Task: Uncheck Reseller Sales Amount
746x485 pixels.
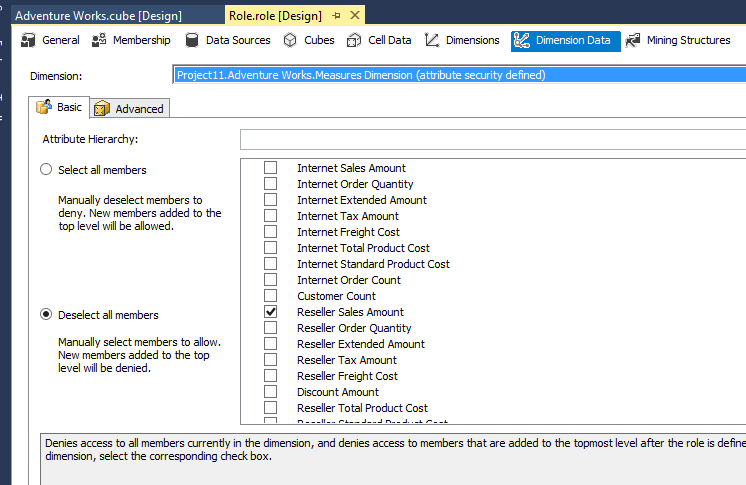Action: pos(270,312)
